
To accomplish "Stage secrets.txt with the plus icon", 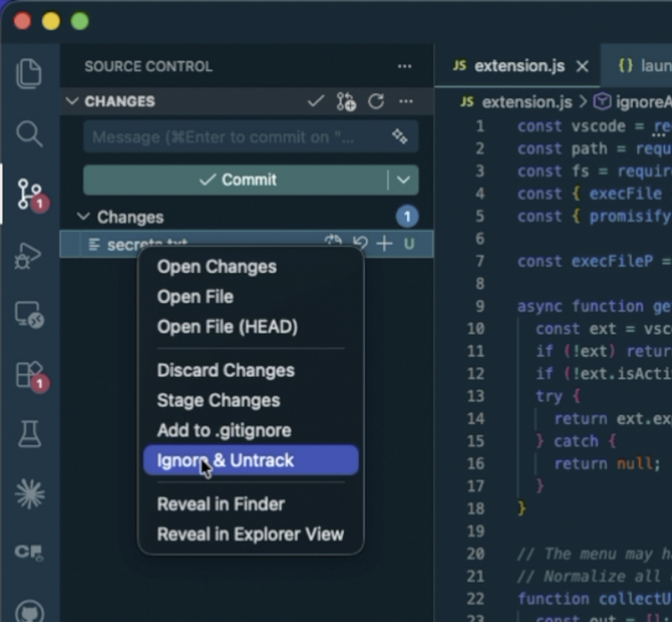I will point(385,243).
